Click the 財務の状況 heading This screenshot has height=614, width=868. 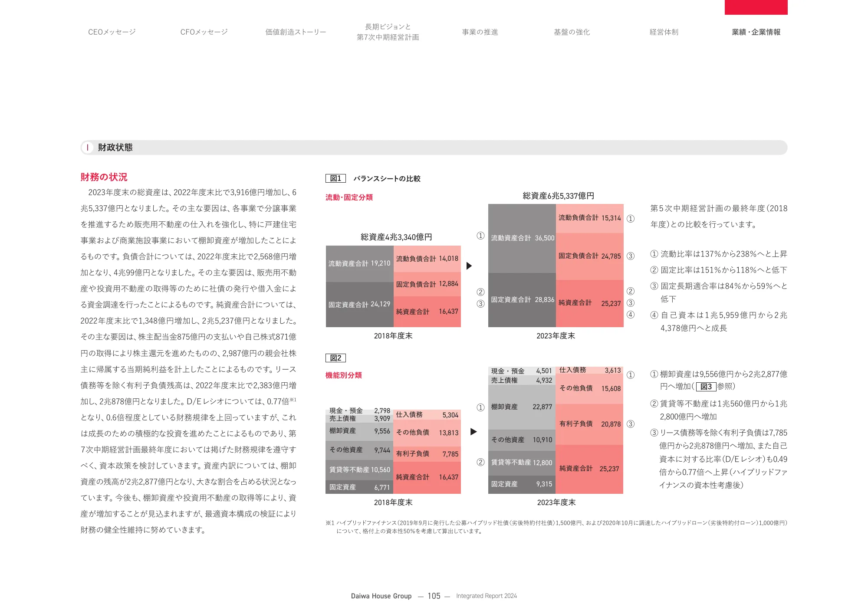[x=104, y=177]
